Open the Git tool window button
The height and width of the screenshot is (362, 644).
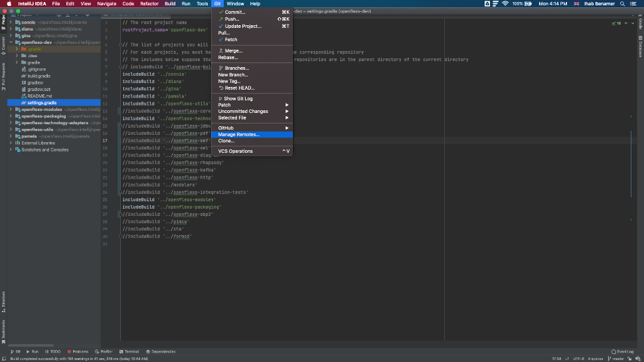tap(16, 352)
